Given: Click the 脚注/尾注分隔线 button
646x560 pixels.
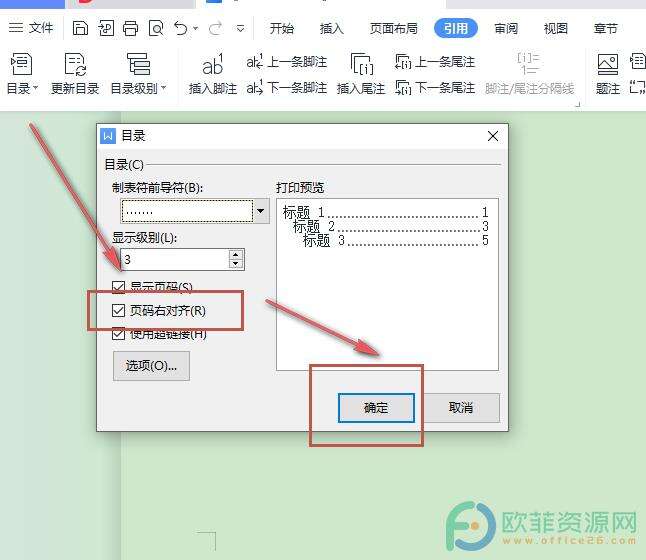Looking at the screenshot, I should [x=529, y=74].
